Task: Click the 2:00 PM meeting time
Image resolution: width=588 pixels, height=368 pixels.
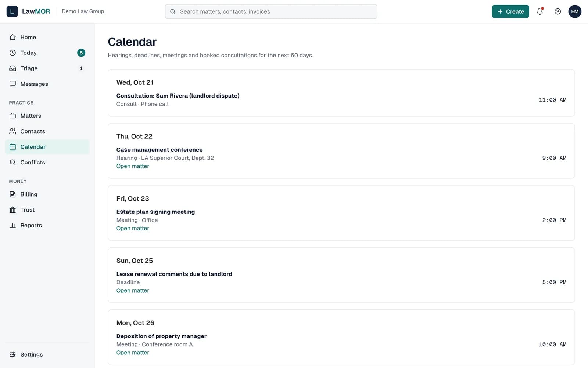Action: [x=554, y=220]
